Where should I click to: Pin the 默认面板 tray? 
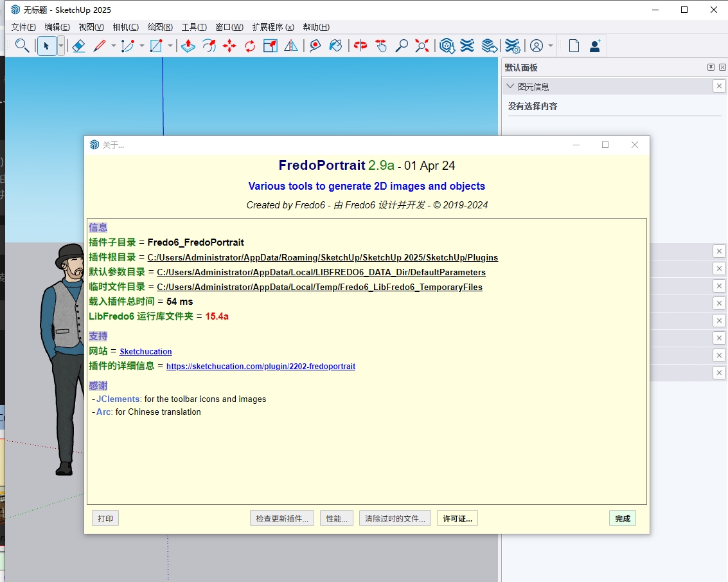711,68
